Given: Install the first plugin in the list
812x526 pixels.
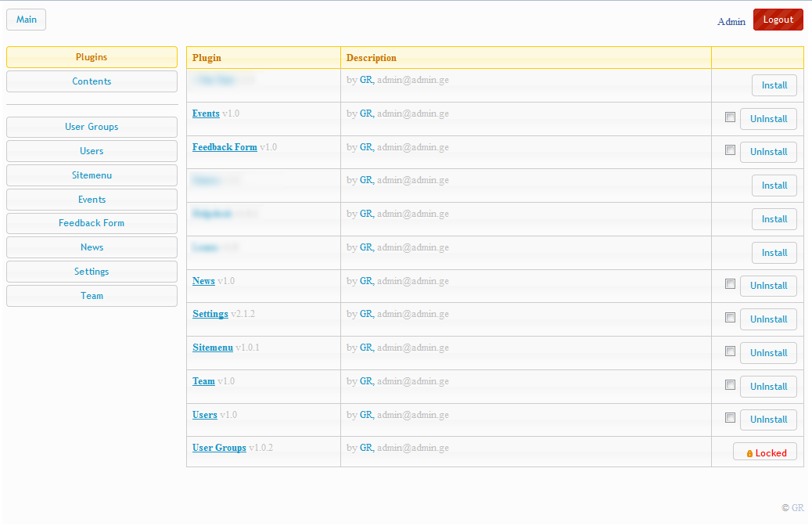Looking at the screenshot, I should [774, 85].
